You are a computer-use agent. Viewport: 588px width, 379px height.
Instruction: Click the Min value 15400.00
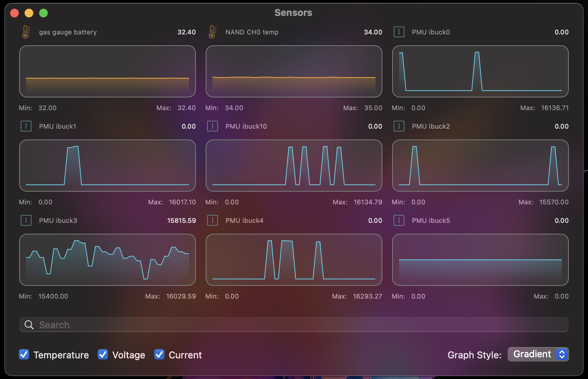tap(53, 296)
